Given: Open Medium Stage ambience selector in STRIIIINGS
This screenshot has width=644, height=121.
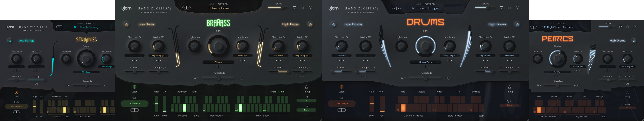Looking at the screenshot, I should (x=106, y=67).
